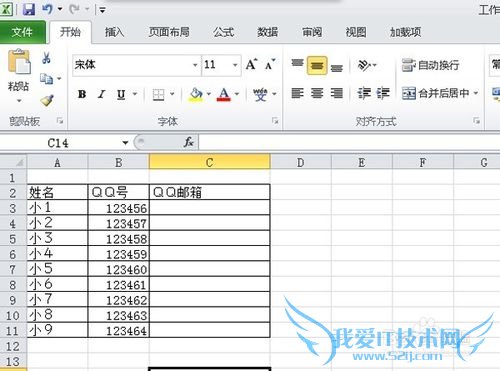This screenshot has width=500, height=371.
Task: Click the fx insert function icon
Action: coord(189,142)
